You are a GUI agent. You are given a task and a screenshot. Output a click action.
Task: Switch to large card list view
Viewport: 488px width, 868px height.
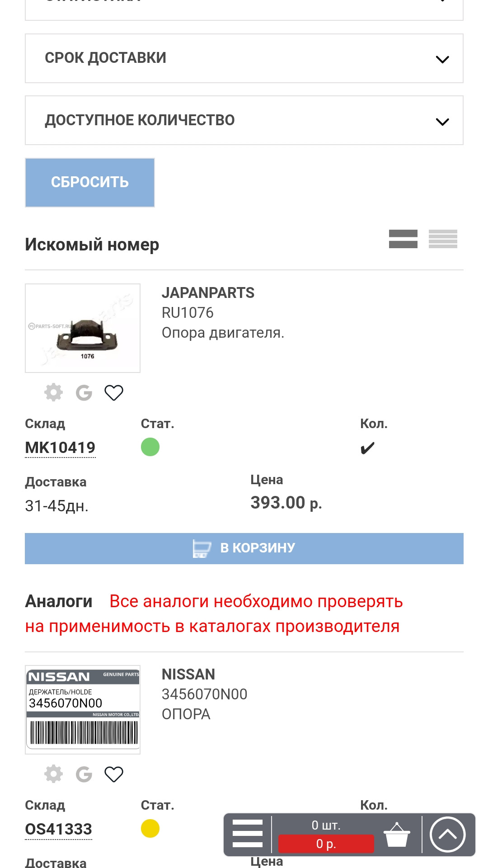coord(403,239)
